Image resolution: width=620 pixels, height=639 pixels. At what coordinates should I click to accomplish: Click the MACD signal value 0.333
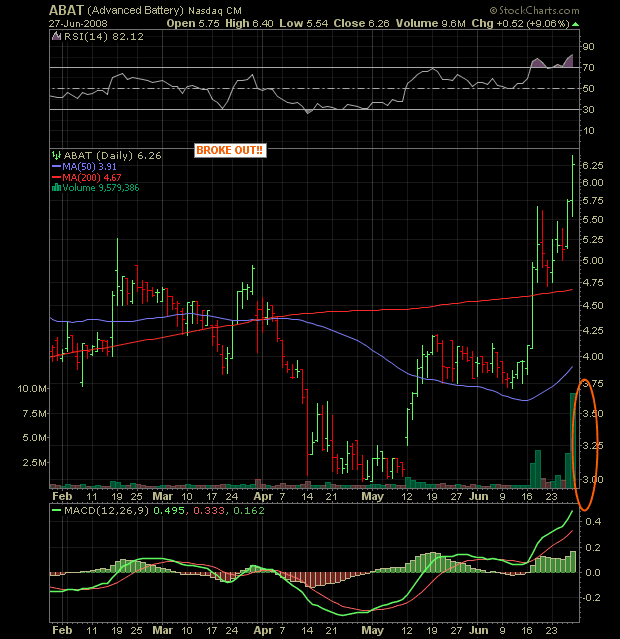209,511
